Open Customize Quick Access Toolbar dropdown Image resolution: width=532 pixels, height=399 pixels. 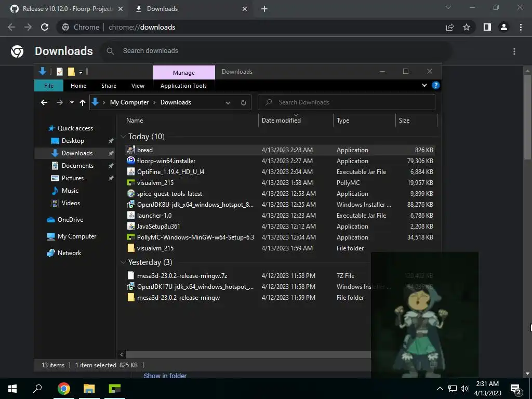click(81, 72)
